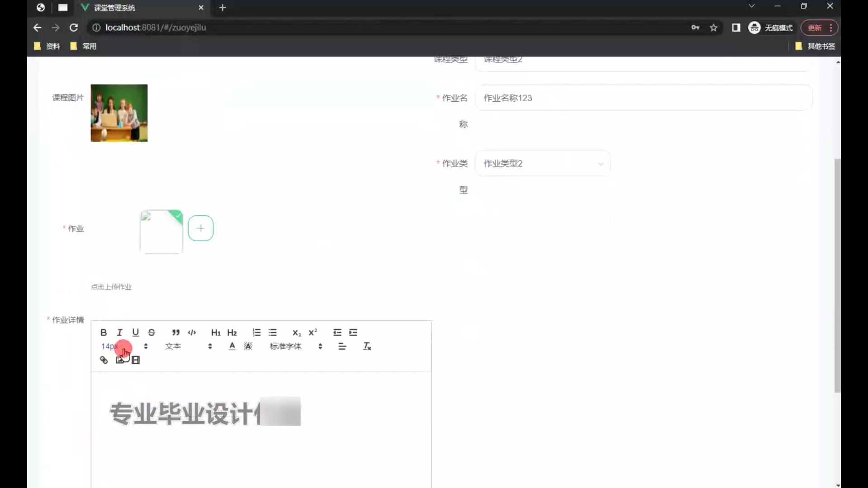This screenshot has height=488, width=868.
Task: Click the 作业名称 input field
Action: 644,98
